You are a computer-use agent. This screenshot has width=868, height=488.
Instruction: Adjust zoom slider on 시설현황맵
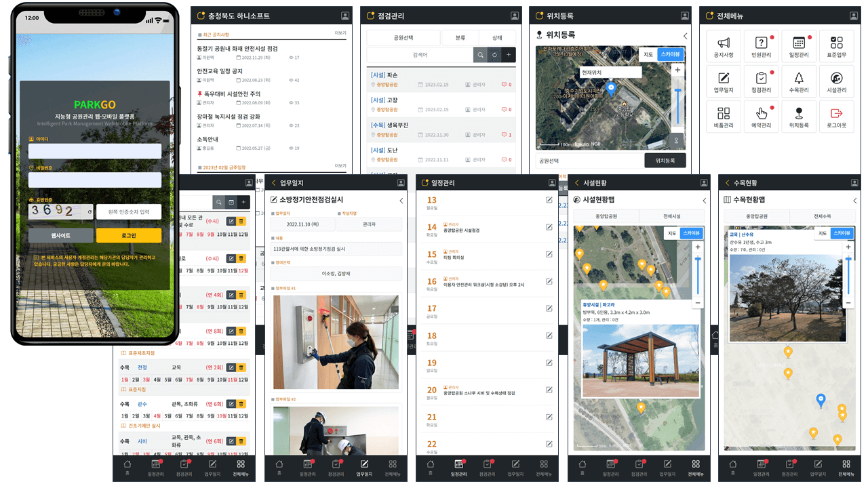(698, 275)
